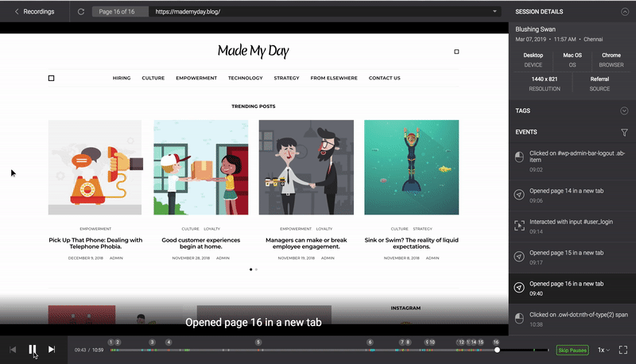This screenshot has height=364, width=636.
Task: Click input-focus icon beside #user_login event
Action: point(519,226)
